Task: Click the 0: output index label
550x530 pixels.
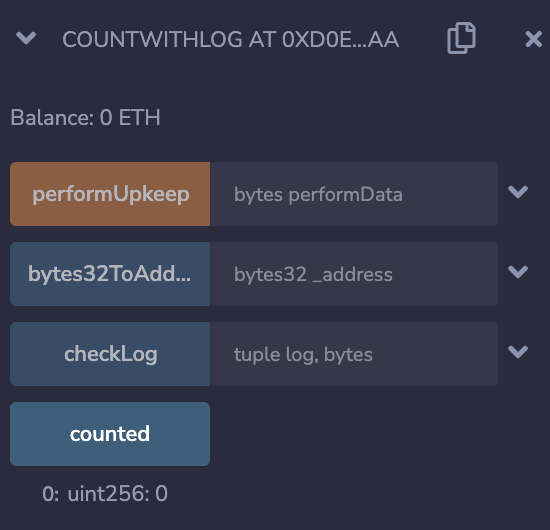Action: [x=51, y=494]
